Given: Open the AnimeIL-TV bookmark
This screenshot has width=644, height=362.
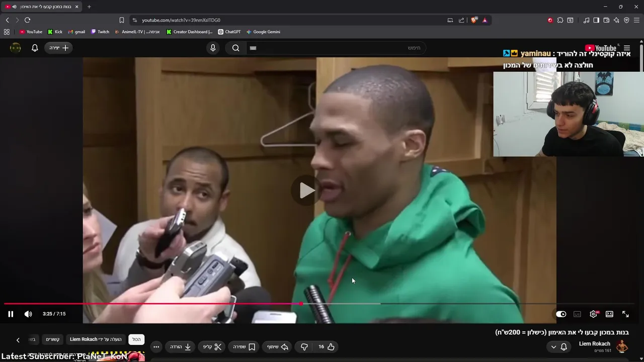Looking at the screenshot, I should 137,32.
